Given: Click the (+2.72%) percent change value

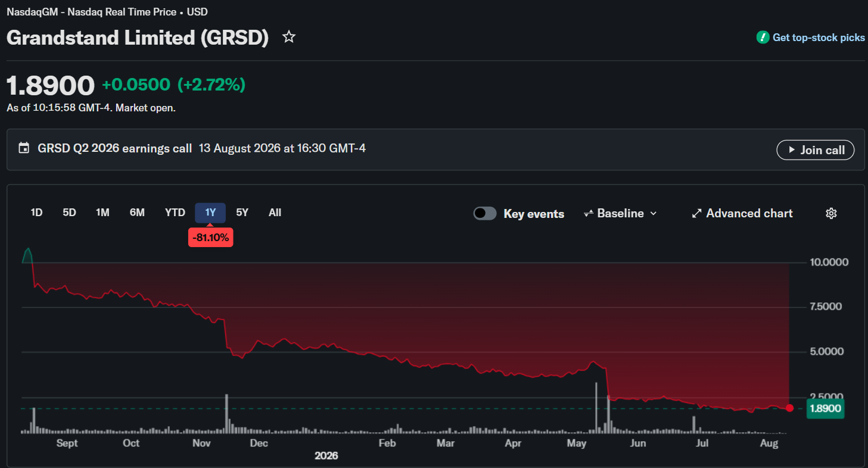Looking at the screenshot, I should 211,85.
